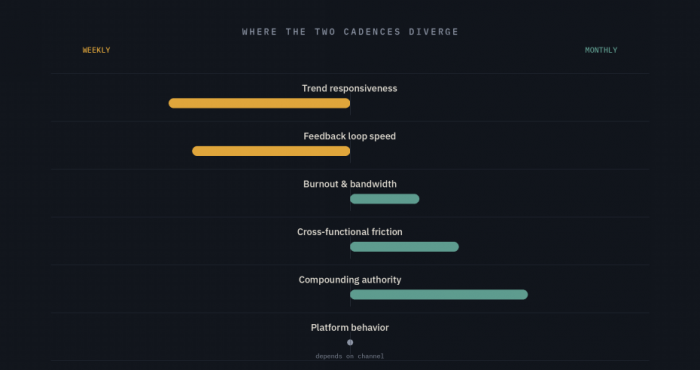
Task: Select the Trend responsiveness orange bar
Action: (x=259, y=103)
